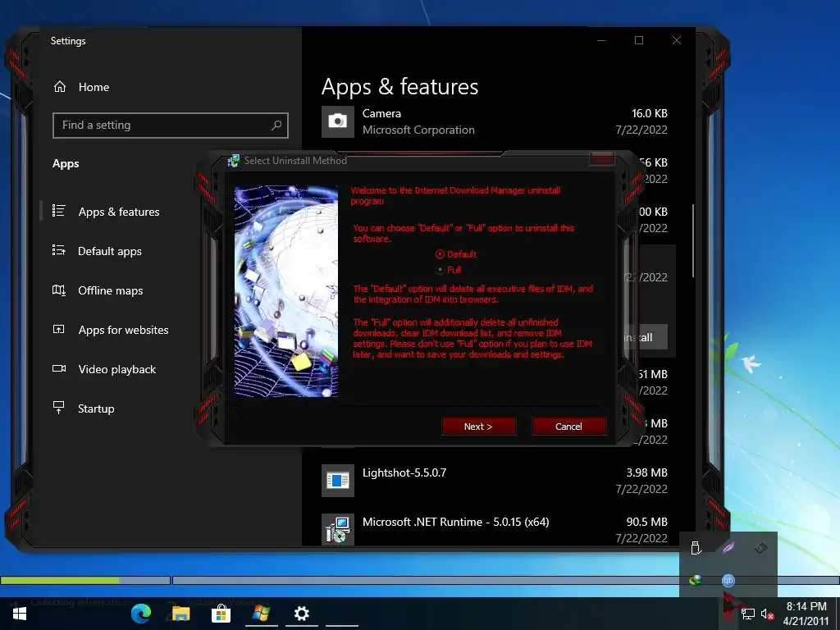
Task: Click the .NET Runtime installer icon
Action: pyautogui.click(x=337, y=530)
